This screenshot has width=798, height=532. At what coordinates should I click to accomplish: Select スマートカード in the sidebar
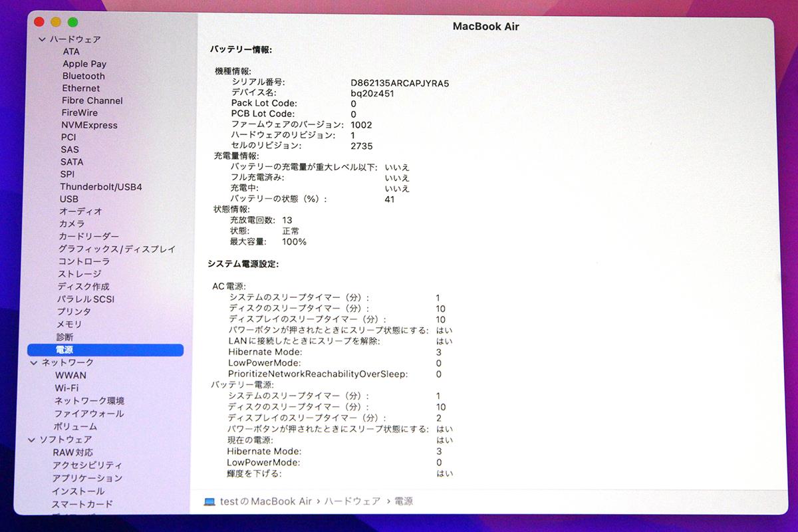[x=83, y=504]
